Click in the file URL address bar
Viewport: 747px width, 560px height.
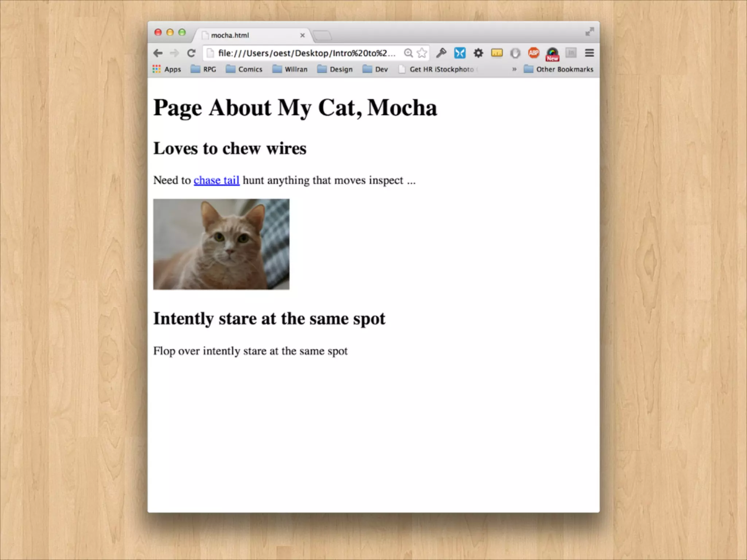pos(306,53)
